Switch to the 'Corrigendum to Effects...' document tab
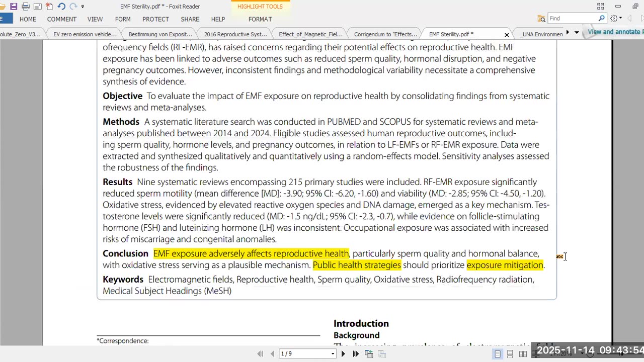This screenshot has height=362, width=644. click(x=385, y=34)
